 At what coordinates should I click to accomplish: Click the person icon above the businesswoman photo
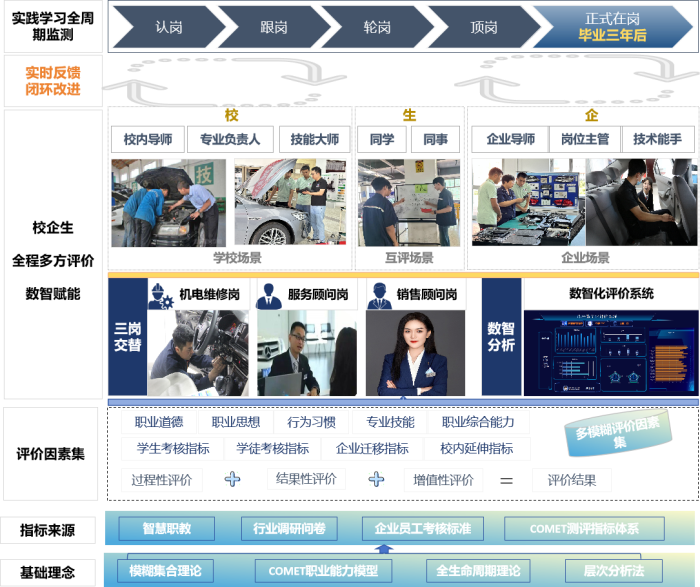(x=378, y=294)
